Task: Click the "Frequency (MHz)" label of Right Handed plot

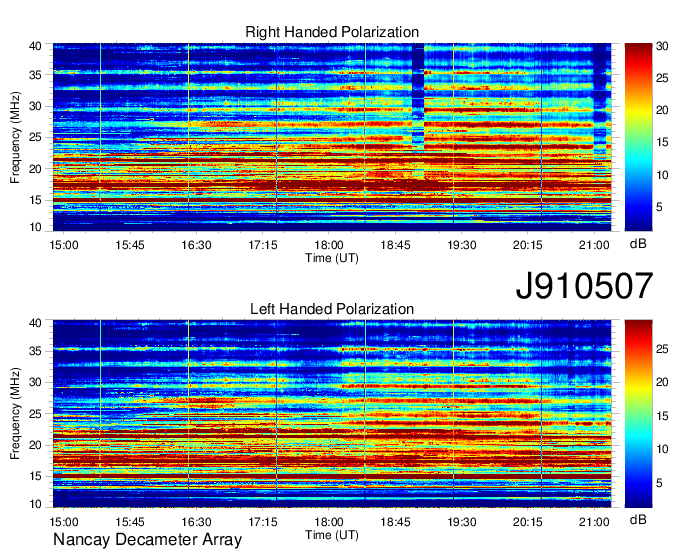Action: (x=15, y=137)
